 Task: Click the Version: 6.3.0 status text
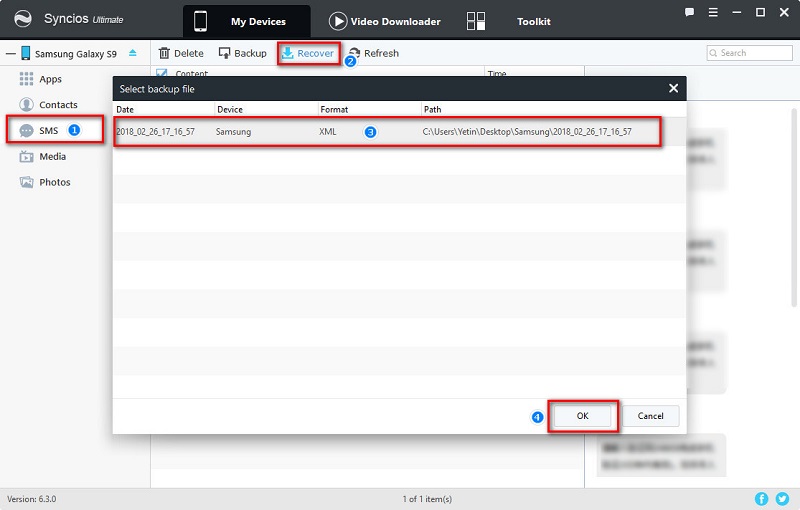[32, 499]
